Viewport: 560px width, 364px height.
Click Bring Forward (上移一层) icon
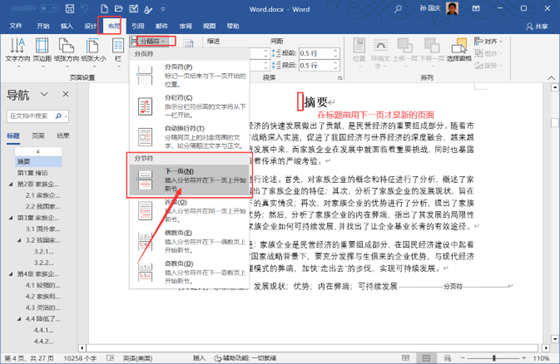click(405, 52)
